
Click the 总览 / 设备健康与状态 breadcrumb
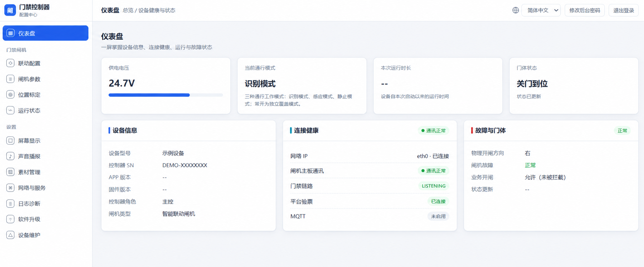(x=149, y=11)
